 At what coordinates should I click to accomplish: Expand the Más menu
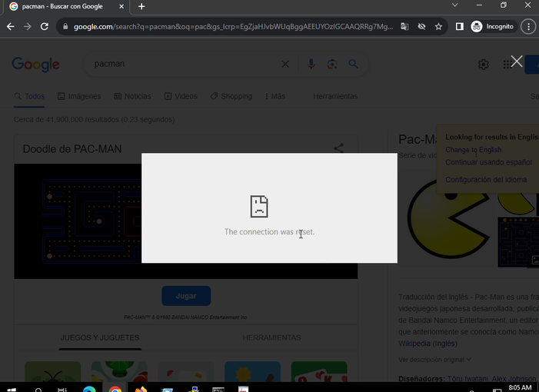pos(275,96)
